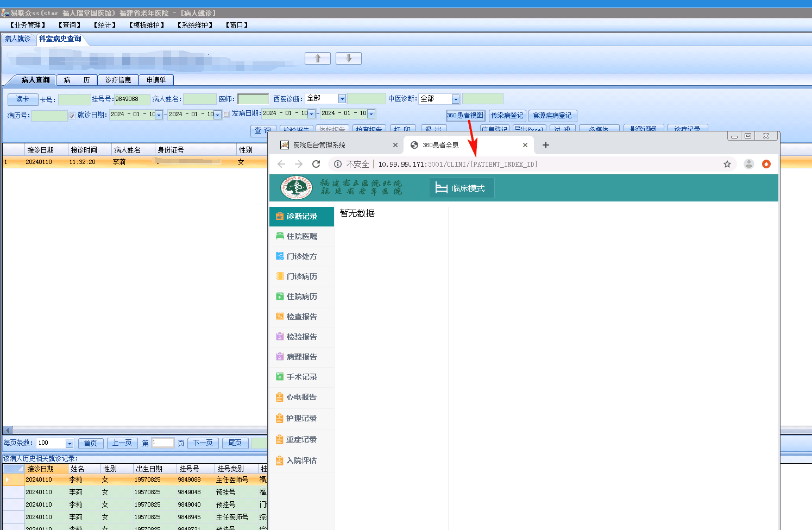Close the 360患者全息 browser tab
812x530 pixels.
[x=525, y=145]
